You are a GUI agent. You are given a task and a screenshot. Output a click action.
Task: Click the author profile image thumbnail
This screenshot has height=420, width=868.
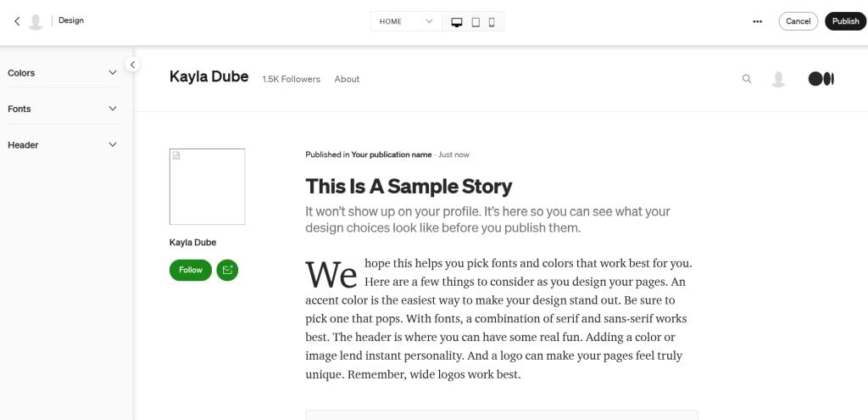(207, 187)
